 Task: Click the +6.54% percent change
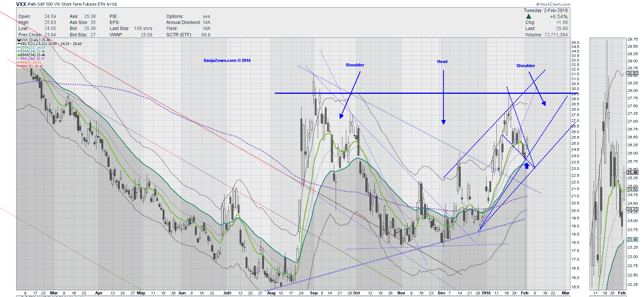point(559,16)
